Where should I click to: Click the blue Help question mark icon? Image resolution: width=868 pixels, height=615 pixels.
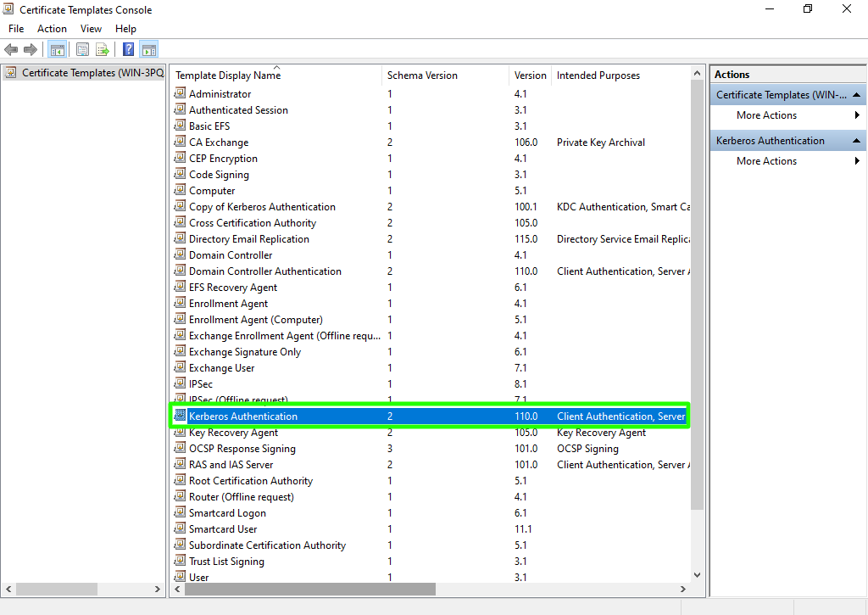tap(129, 50)
